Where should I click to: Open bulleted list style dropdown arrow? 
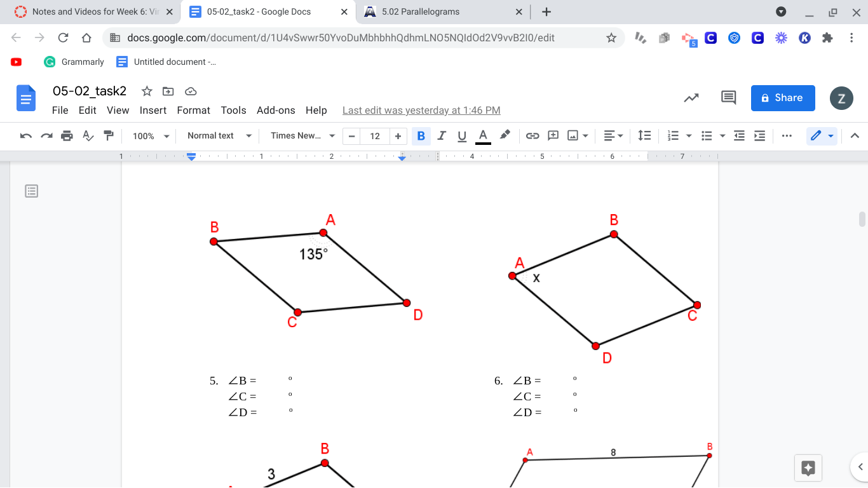point(722,136)
